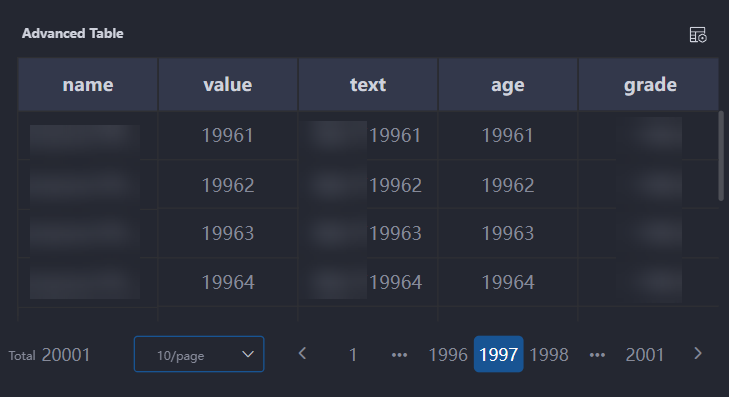Screen dimensions: 729x397
Task: Click the dropdown chevron beside 10/page
Action: pos(248,354)
